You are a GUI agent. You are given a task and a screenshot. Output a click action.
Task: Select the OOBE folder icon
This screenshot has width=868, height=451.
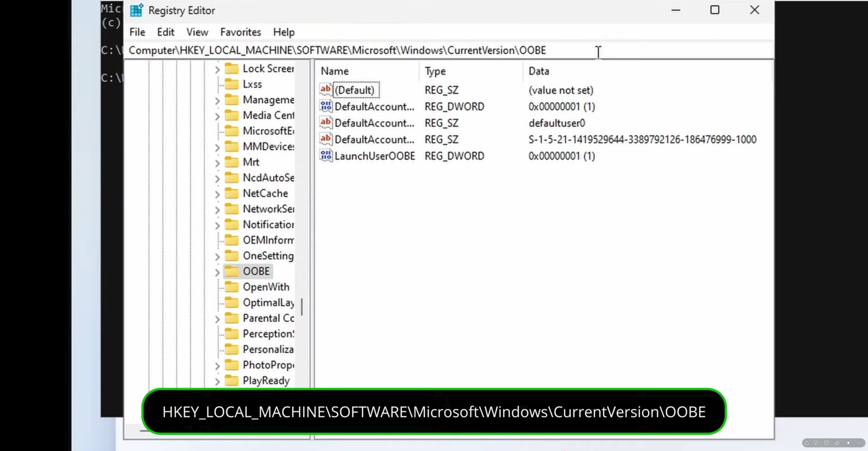click(232, 271)
